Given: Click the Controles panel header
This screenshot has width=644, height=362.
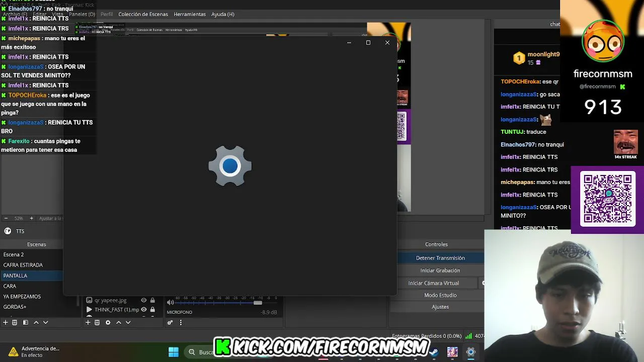Looking at the screenshot, I should tap(436, 244).
